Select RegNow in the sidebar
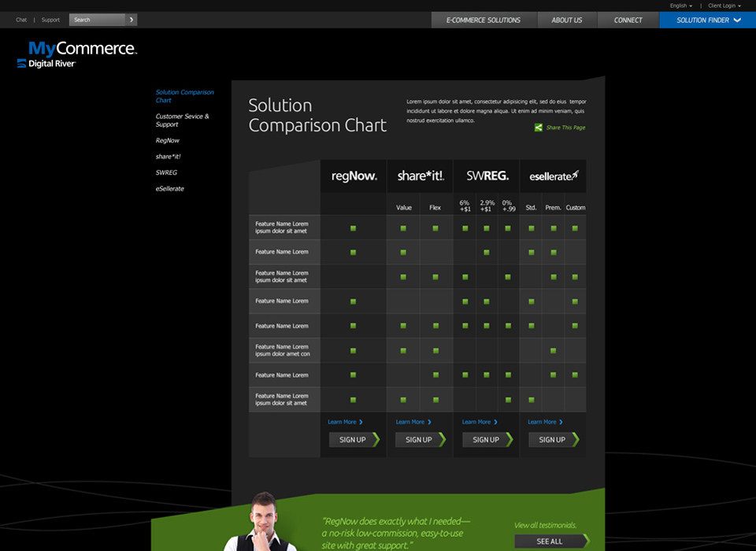756x551 pixels. coord(167,140)
